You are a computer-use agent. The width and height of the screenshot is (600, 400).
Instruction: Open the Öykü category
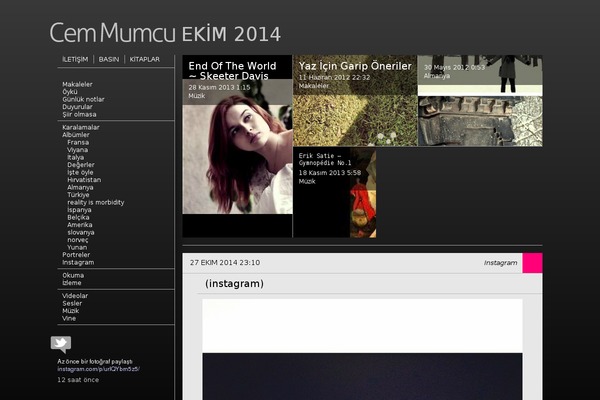70,92
